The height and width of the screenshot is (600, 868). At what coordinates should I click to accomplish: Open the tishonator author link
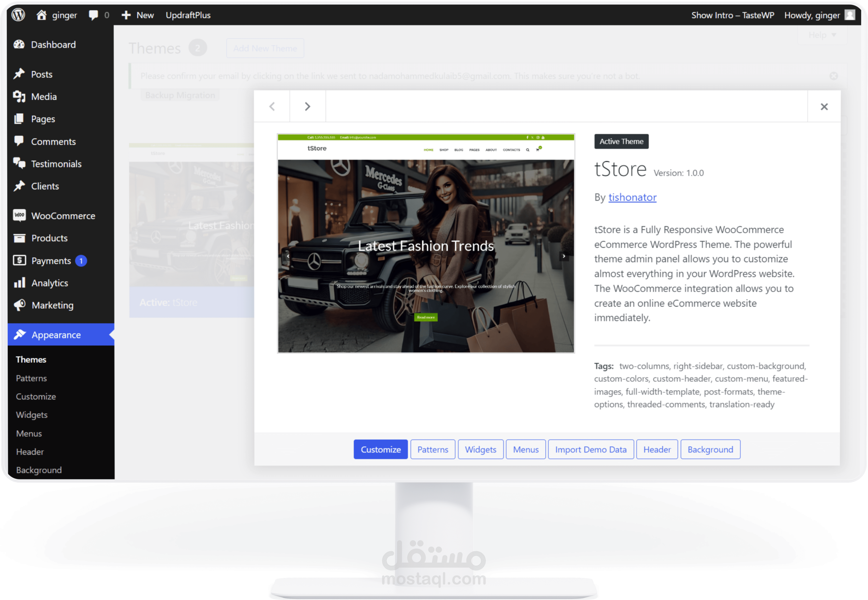633,197
